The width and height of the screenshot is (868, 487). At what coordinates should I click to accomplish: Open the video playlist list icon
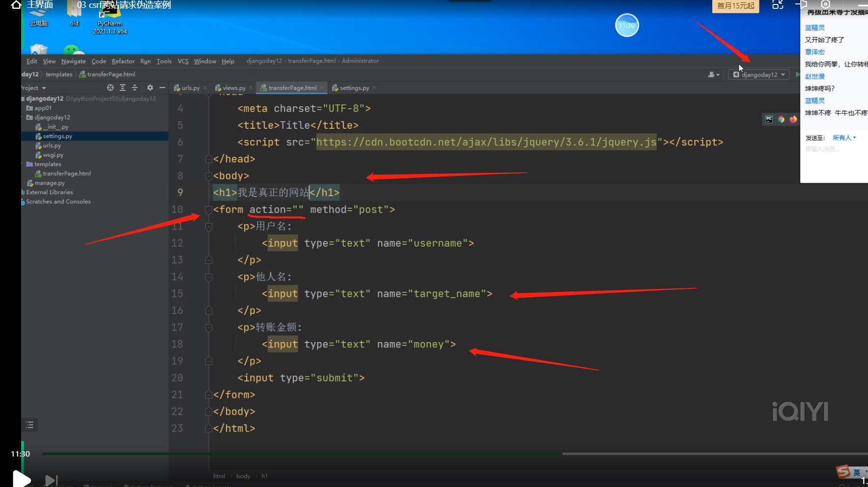[x=30, y=425]
